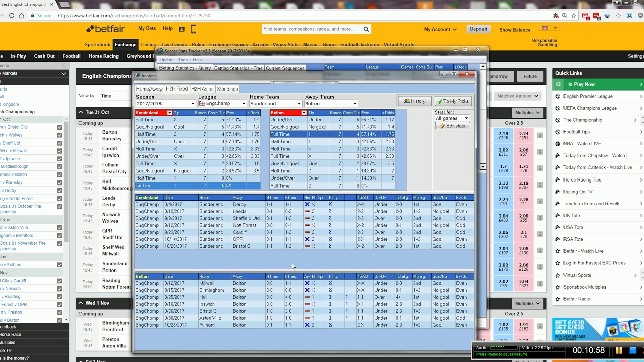Switch to the Home/Away tab
The height and width of the screenshot is (362, 644).
(149, 89)
